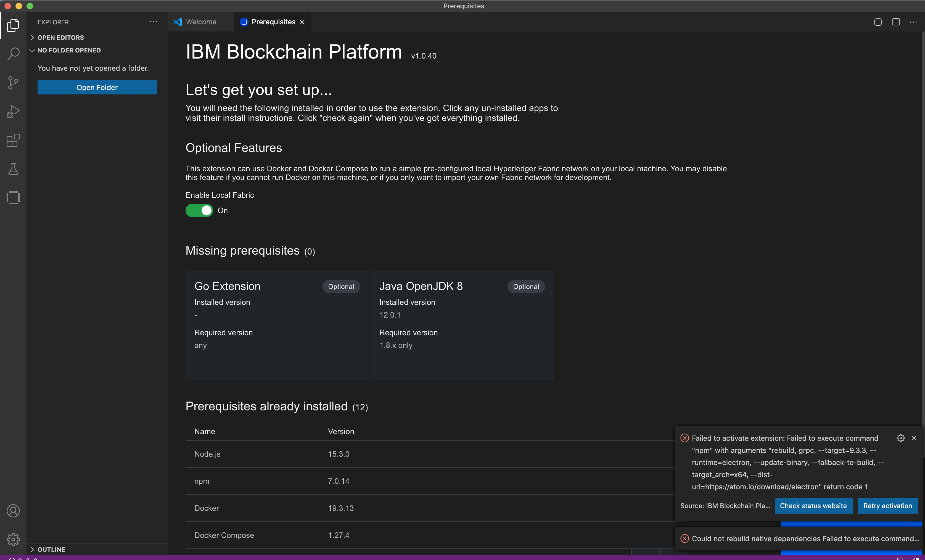Click the Check status website button
The width and height of the screenshot is (925, 560).
[813, 506]
